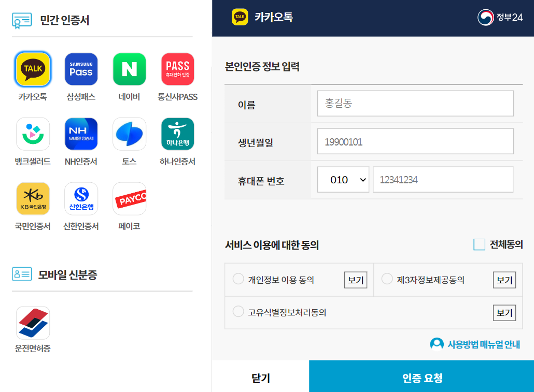This screenshot has height=392, width=534.
Task: Check the 전체동의 (agree all) checkbox
Action: [x=479, y=244]
